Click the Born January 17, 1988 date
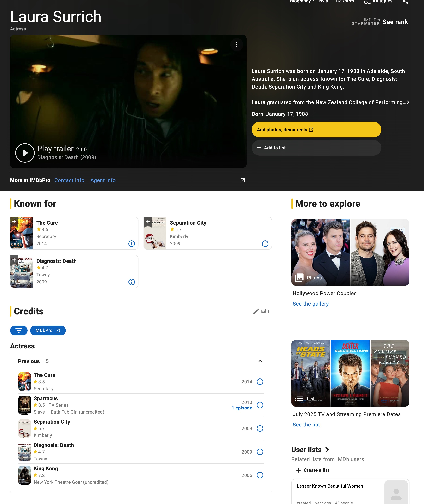The height and width of the screenshot is (504, 424). 287,114
